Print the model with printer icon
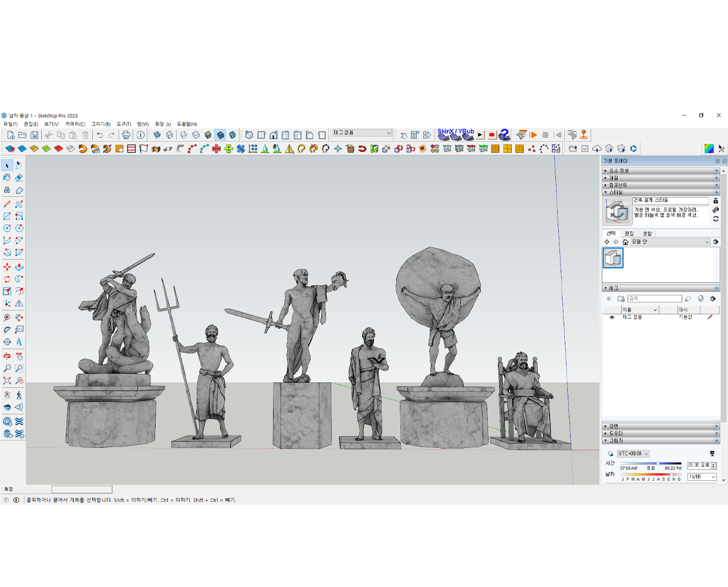Image resolution: width=728 pixels, height=587 pixels. (x=126, y=135)
